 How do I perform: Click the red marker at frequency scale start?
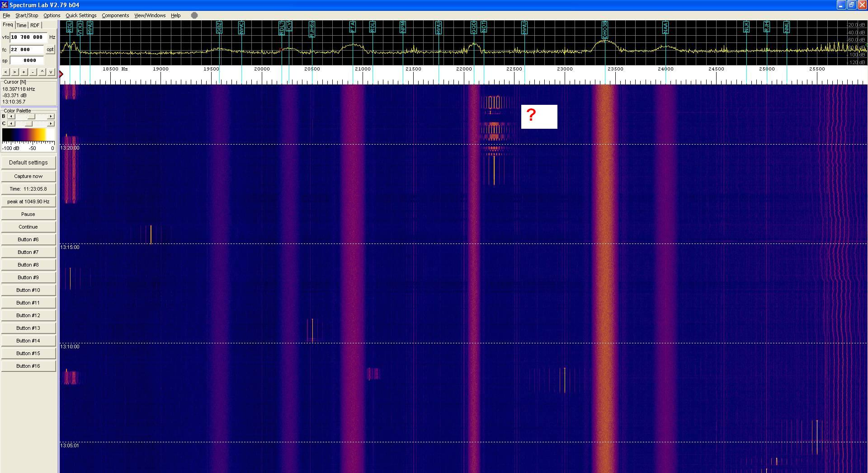(61, 74)
